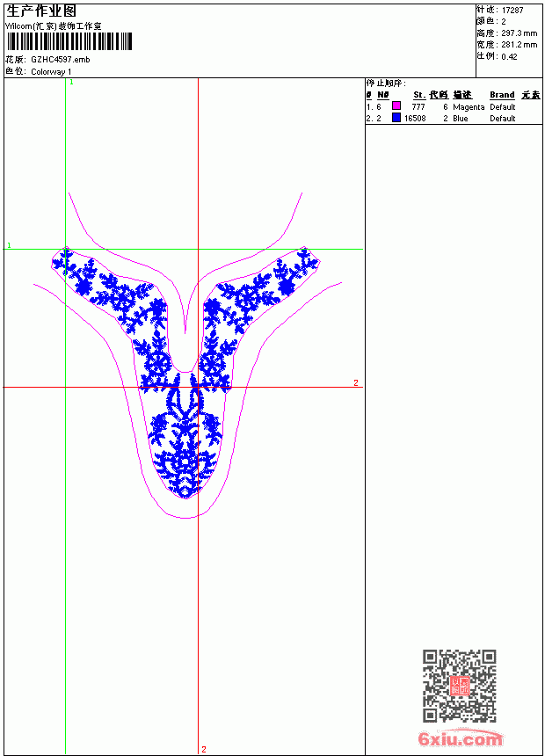The width and height of the screenshot is (545, 756).
Task: Select the Magenta color swatch in stop sequence
Action: [396, 106]
